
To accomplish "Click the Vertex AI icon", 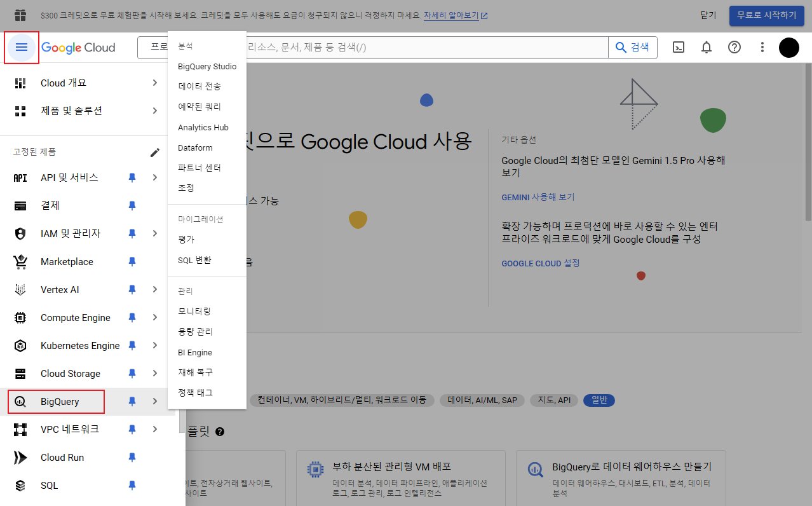I will (20, 290).
